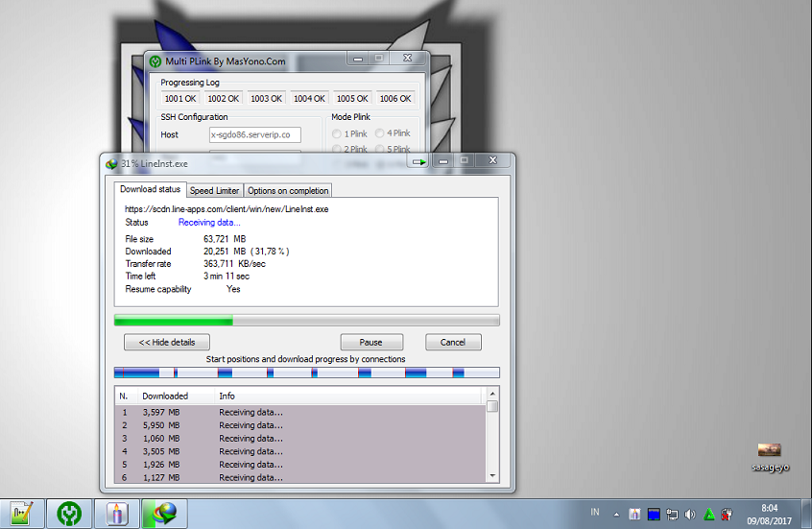This screenshot has width=812, height=529.
Task: Cancel the current download
Action: (453, 342)
